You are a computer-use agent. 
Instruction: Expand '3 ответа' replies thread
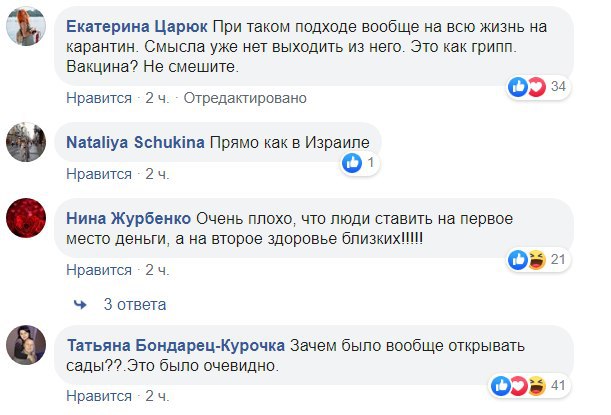click(x=135, y=304)
